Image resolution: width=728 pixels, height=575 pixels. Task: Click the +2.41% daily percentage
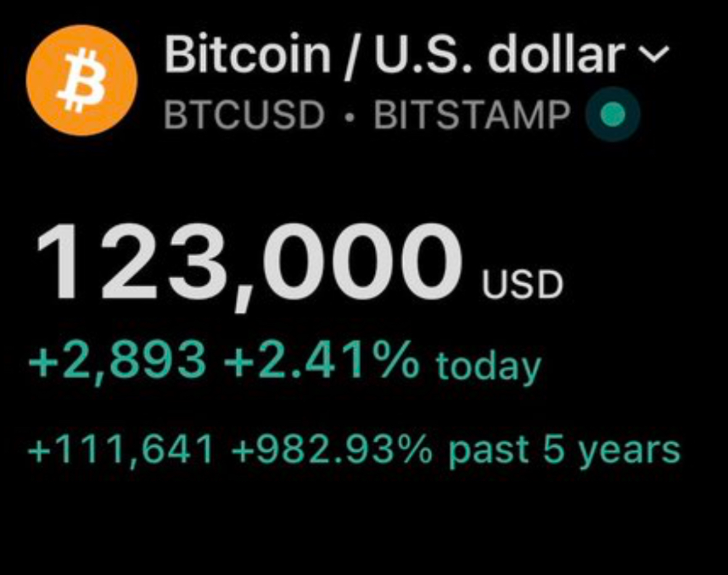(x=321, y=360)
